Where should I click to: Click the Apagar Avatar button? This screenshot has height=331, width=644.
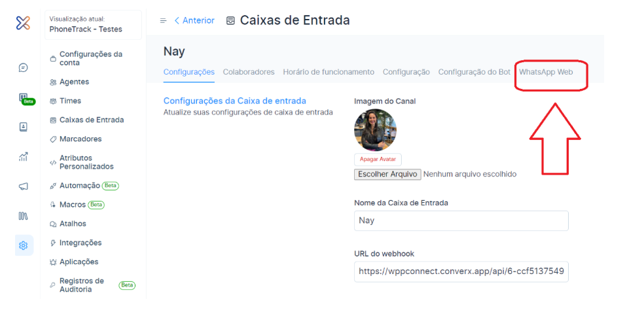click(378, 159)
